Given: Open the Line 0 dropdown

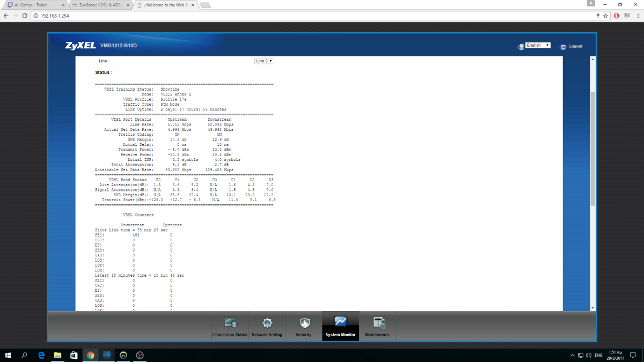Looking at the screenshot, I should click(265, 61).
